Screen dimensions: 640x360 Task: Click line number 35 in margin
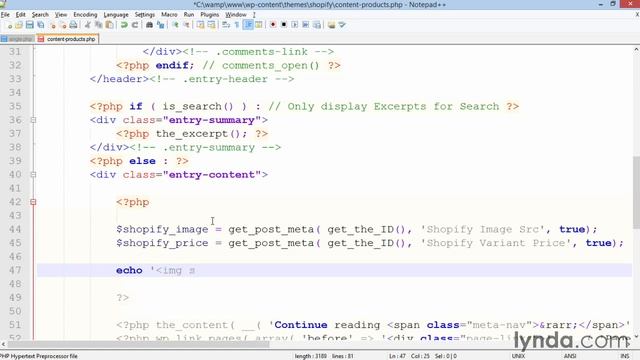click(15, 106)
